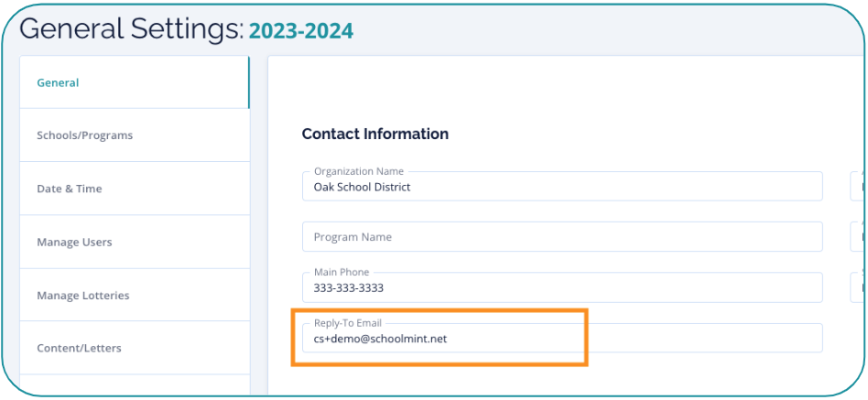This screenshot has height=400, width=868.
Task: Click into the Main Phone field
Action: (561, 288)
